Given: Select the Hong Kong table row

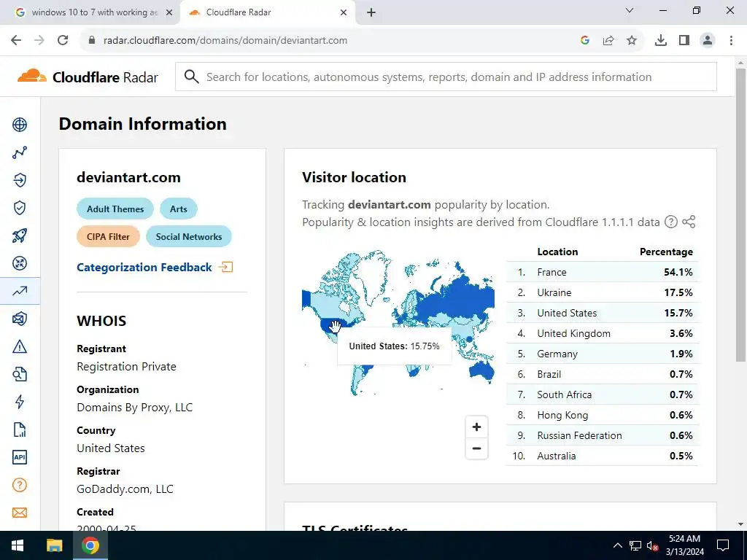Looking at the screenshot, I should [x=603, y=415].
